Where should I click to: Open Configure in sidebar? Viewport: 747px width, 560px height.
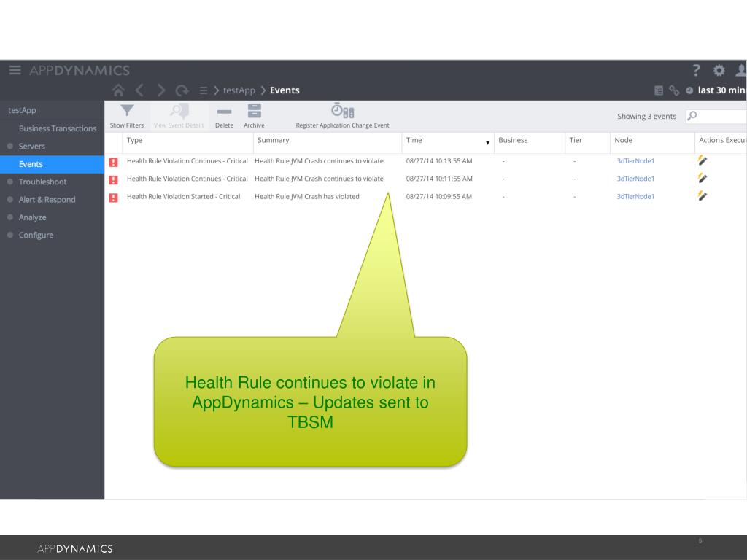[x=36, y=236]
